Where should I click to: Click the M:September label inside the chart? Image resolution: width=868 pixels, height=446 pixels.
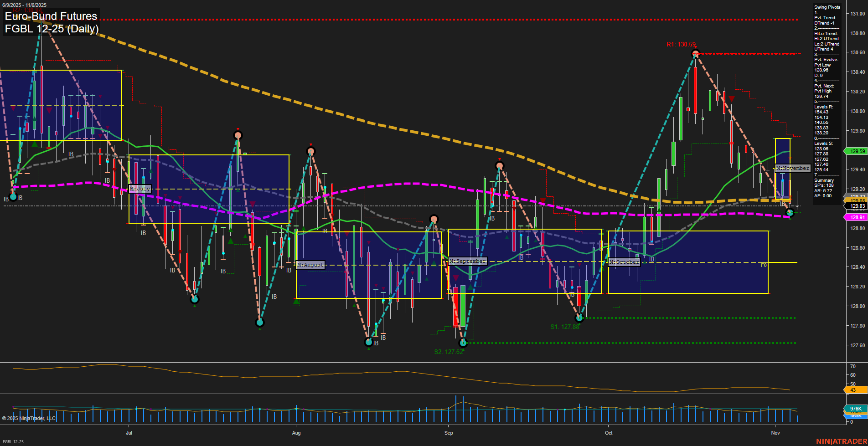[x=467, y=261]
